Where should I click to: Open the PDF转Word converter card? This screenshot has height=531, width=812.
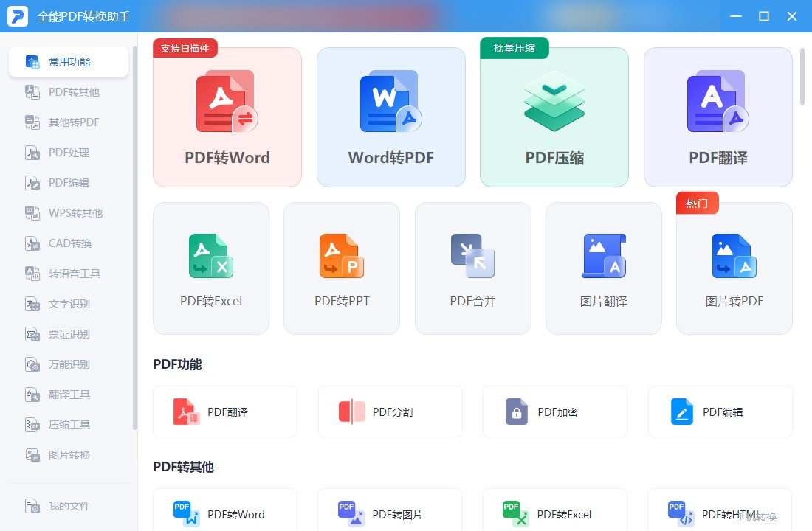pyautogui.click(x=227, y=117)
